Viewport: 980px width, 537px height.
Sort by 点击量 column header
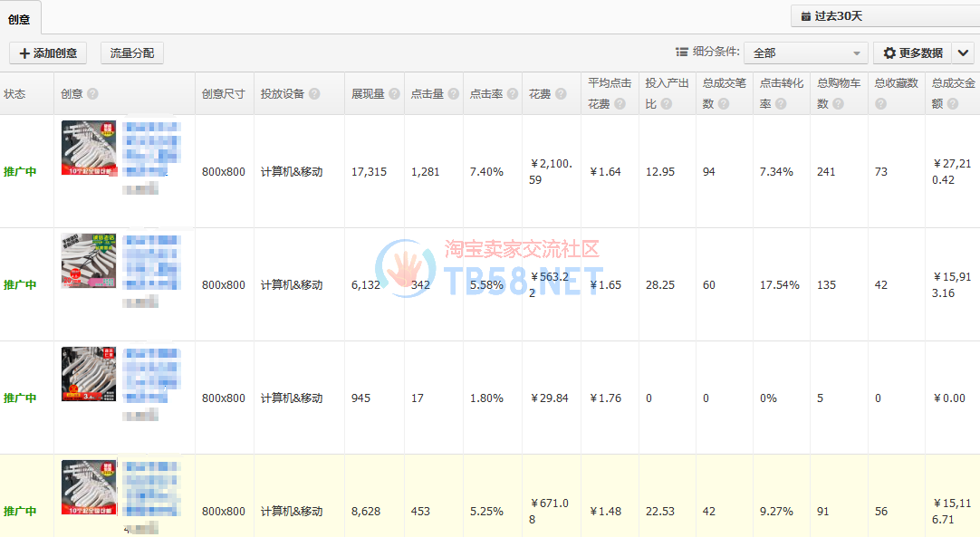pyautogui.click(x=427, y=94)
